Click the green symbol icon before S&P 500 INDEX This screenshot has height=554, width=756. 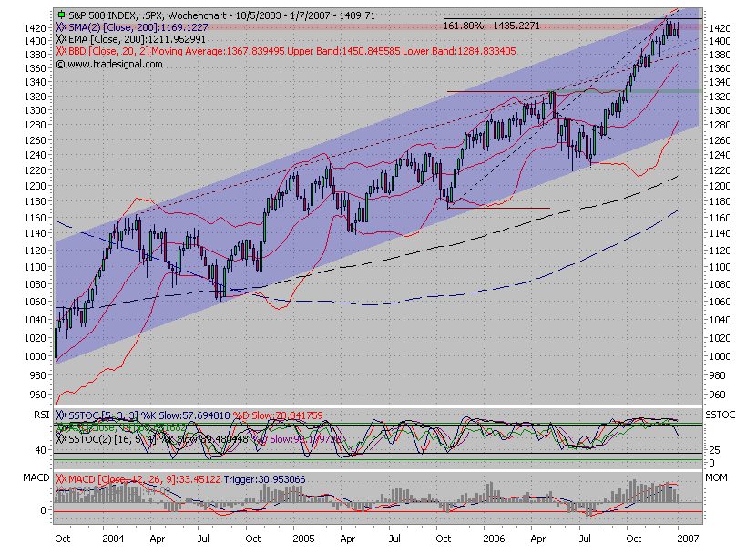(x=61, y=15)
